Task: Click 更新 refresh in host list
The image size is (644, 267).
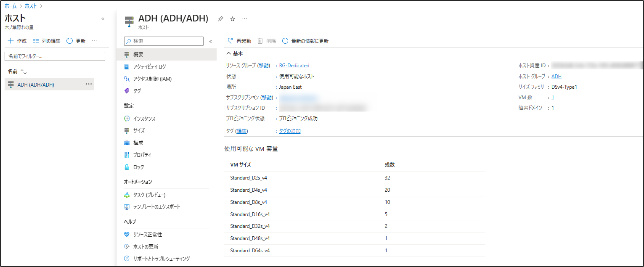Action: [x=76, y=41]
